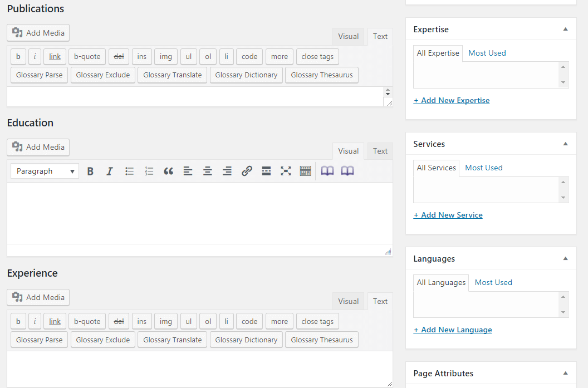Switch Publications editor to Visual tab
The image size is (588, 388).
[348, 36]
